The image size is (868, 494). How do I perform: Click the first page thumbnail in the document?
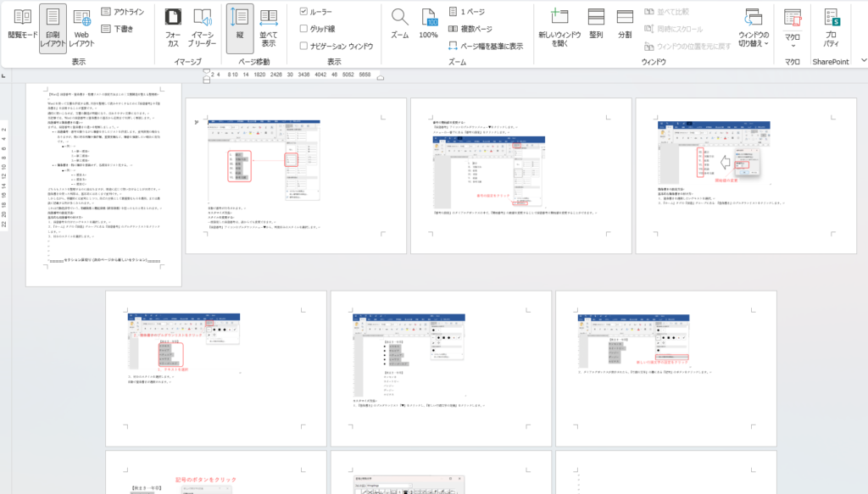[x=103, y=182]
